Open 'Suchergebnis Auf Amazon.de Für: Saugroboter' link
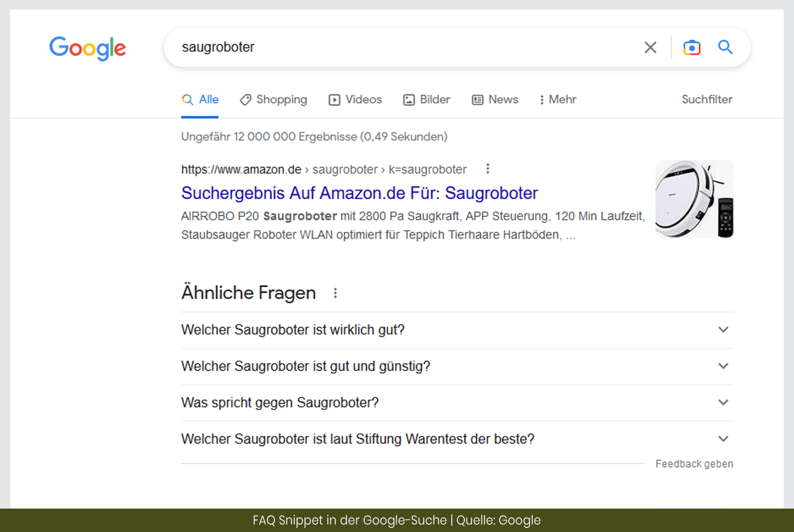794x532 pixels. click(x=360, y=193)
